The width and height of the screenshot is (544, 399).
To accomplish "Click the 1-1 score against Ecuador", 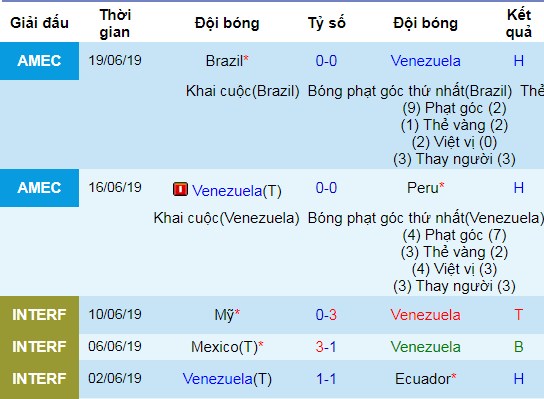I will coord(326,379).
